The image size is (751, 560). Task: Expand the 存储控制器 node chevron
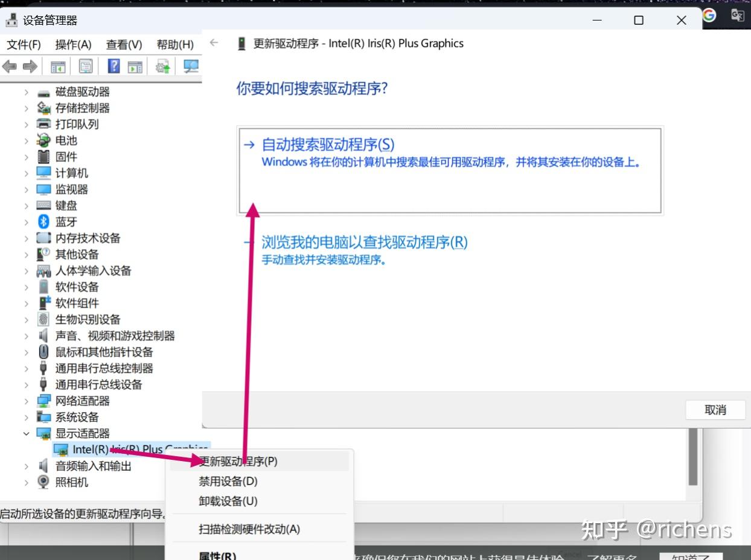pos(26,108)
